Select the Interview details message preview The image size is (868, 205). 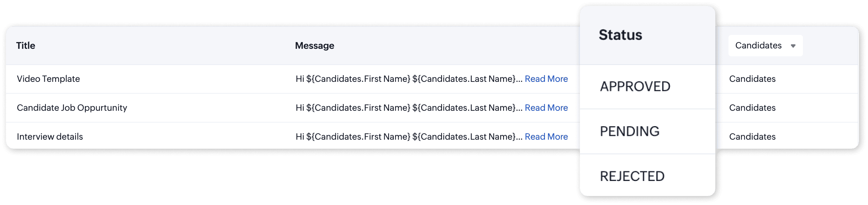[409, 137]
